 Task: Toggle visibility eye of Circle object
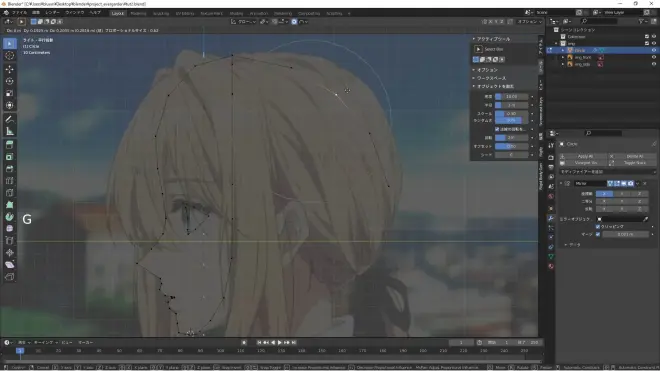click(x=654, y=50)
